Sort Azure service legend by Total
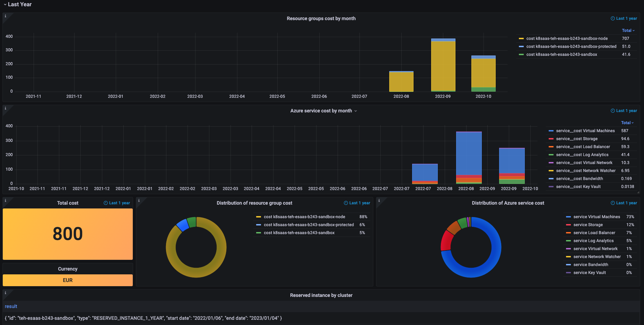644x325 pixels. tap(627, 123)
